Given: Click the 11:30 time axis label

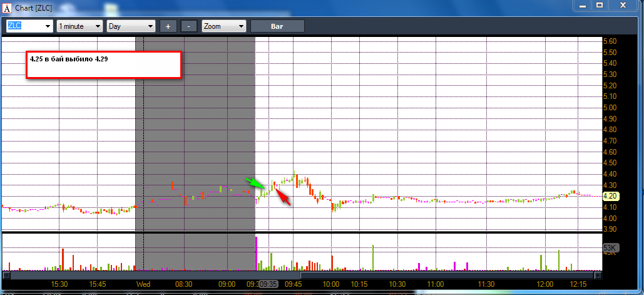Looking at the screenshot, I should pos(486,284).
